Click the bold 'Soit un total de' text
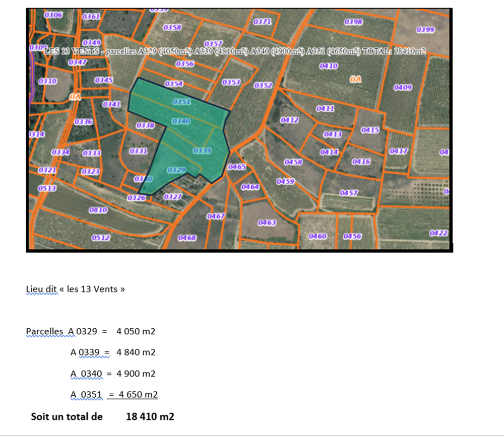Viewport: 504px width, 437px height. [x=67, y=416]
